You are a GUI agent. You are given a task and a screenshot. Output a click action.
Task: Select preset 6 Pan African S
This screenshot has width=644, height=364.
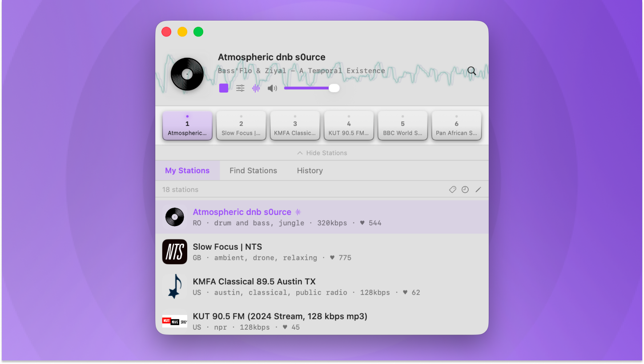coord(456,126)
